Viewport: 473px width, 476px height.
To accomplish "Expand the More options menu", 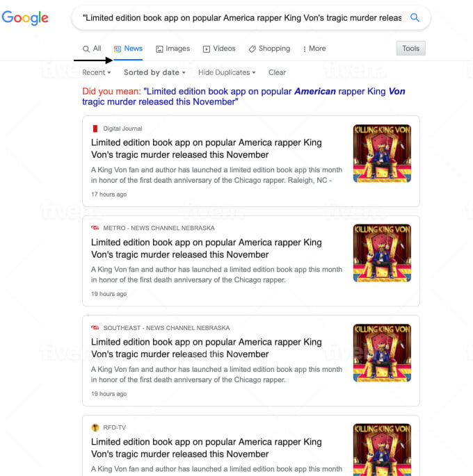I will (x=314, y=49).
